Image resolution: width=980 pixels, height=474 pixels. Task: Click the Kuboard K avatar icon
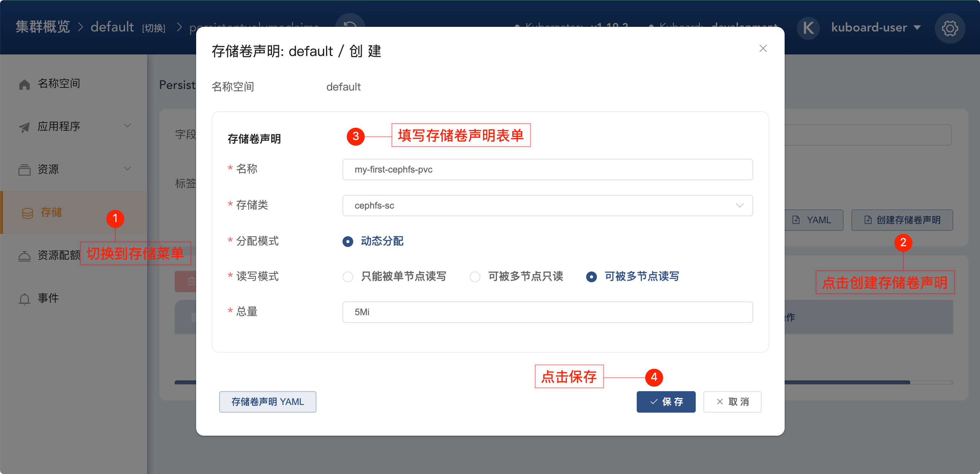[x=808, y=28]
